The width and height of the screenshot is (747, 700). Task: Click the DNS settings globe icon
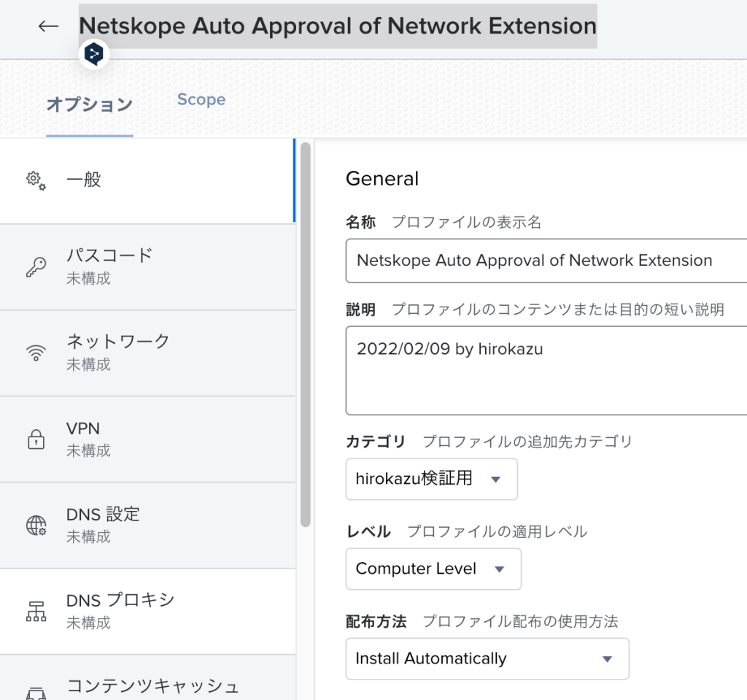(x=36, y=526)
